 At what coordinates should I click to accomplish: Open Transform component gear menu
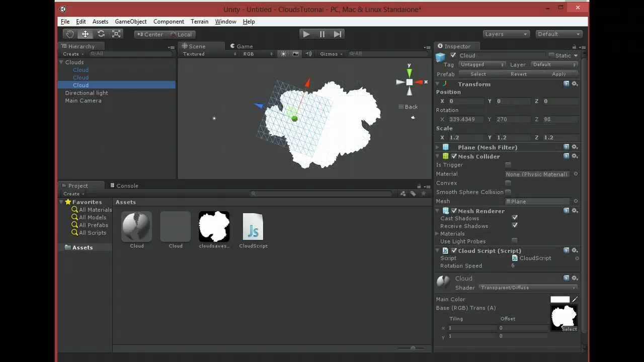click(x=575, y=84)
